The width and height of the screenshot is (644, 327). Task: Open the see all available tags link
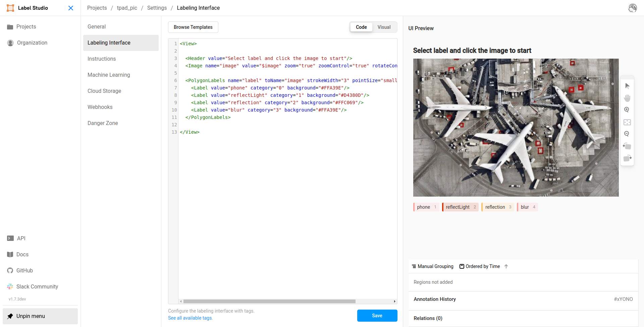pos(190,318)
